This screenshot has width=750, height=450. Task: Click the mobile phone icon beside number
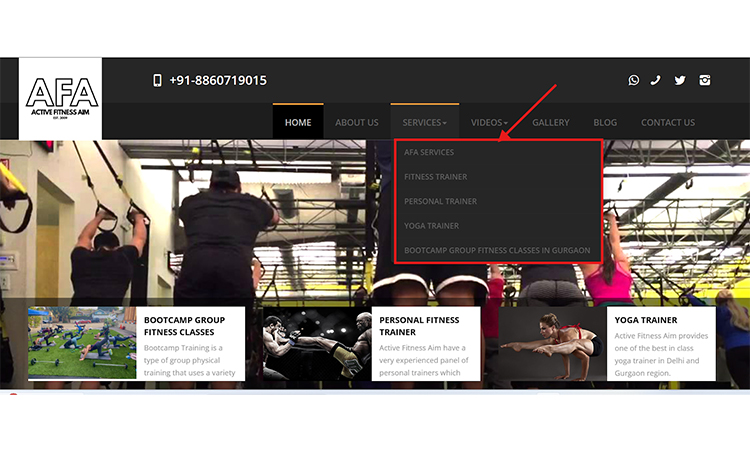157,80
